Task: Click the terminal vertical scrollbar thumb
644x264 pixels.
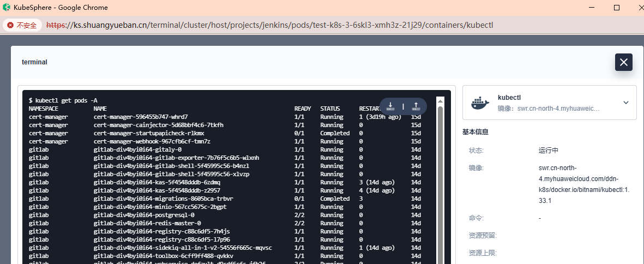Action: tap(440, 185)
